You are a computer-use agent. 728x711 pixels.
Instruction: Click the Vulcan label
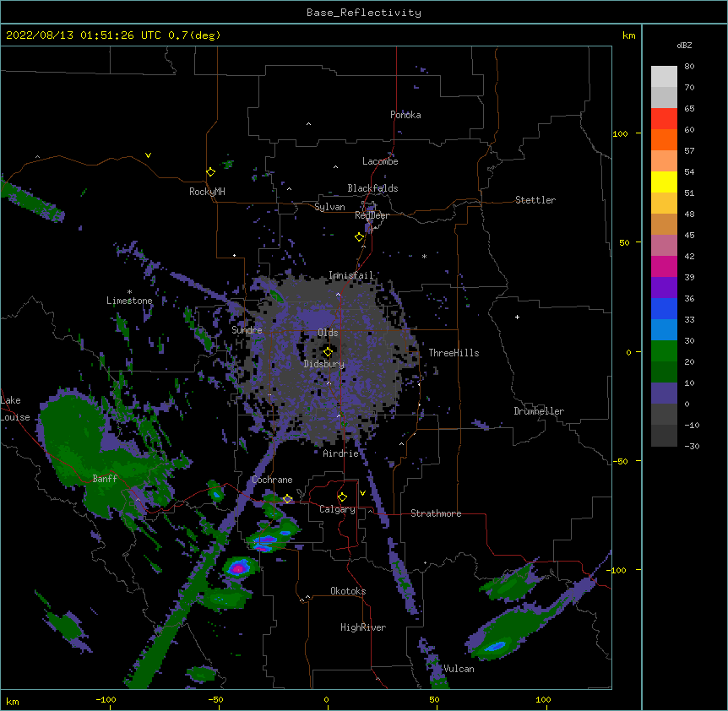coord(459,669)
